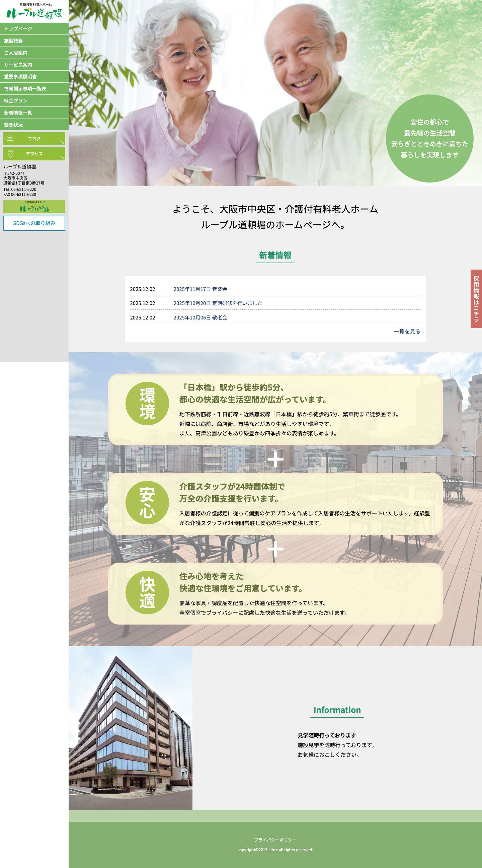Open 2025年10月20日 定期研修を行いました link
This screenshot has height=868, width=482.
point(218,303)
